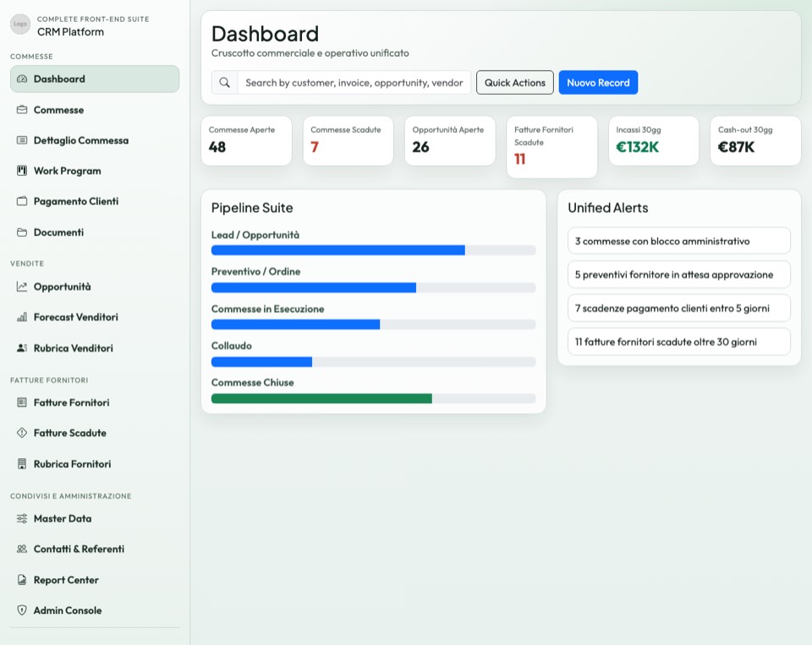The image size is (812, 645).
Task: Open the Quick Actions button
Action: pyautogui.click(x=515, y=83)
